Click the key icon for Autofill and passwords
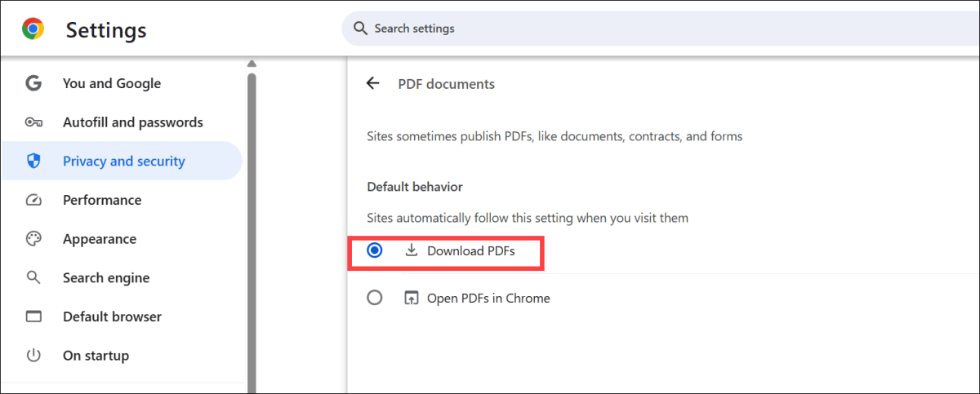 pyautogui.click(x=33, y=122)
